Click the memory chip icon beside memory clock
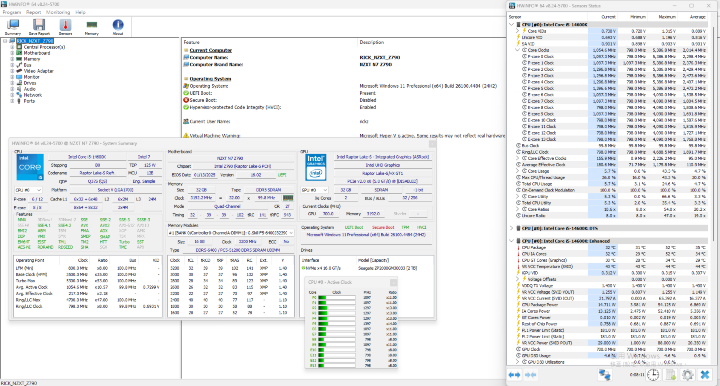Image resolution: width=720 pixels, height=386 pixels. pos(288,198)
